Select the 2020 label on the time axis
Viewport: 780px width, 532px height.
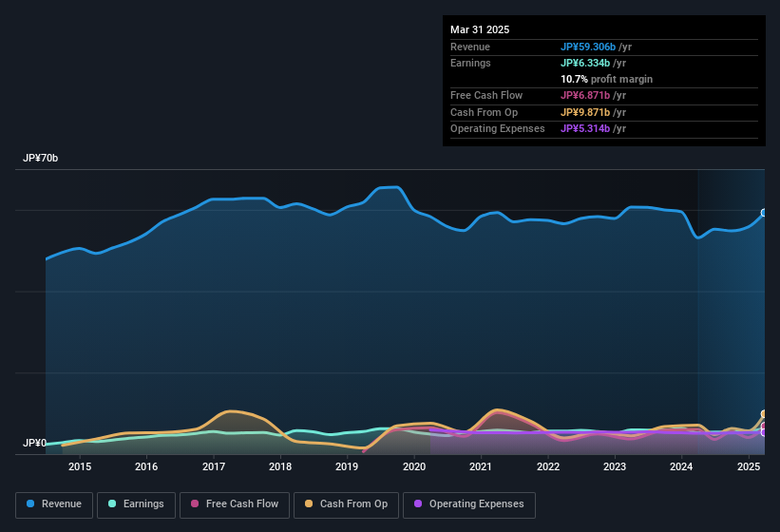coord(414,466)
